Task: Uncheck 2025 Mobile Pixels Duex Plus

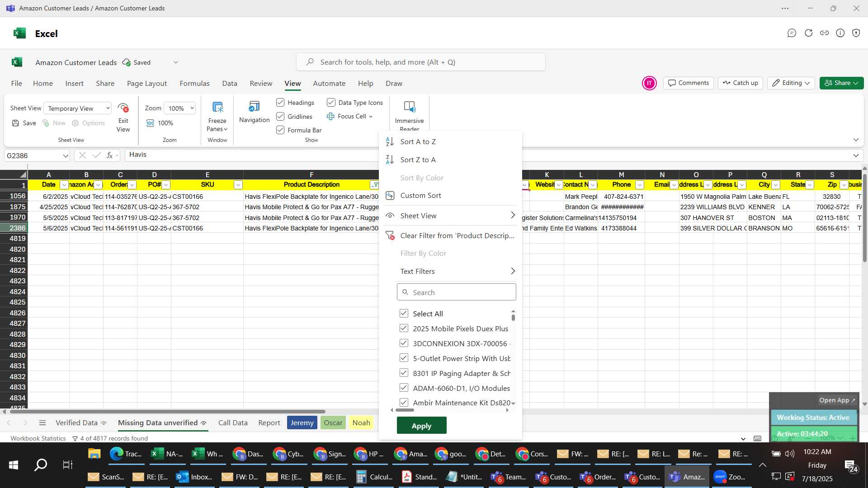Action: [404, 328]
